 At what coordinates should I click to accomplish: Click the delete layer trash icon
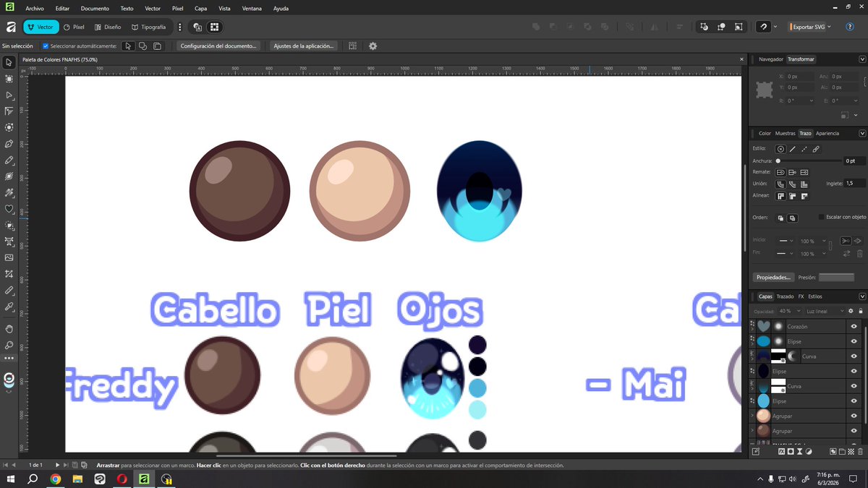861,451
